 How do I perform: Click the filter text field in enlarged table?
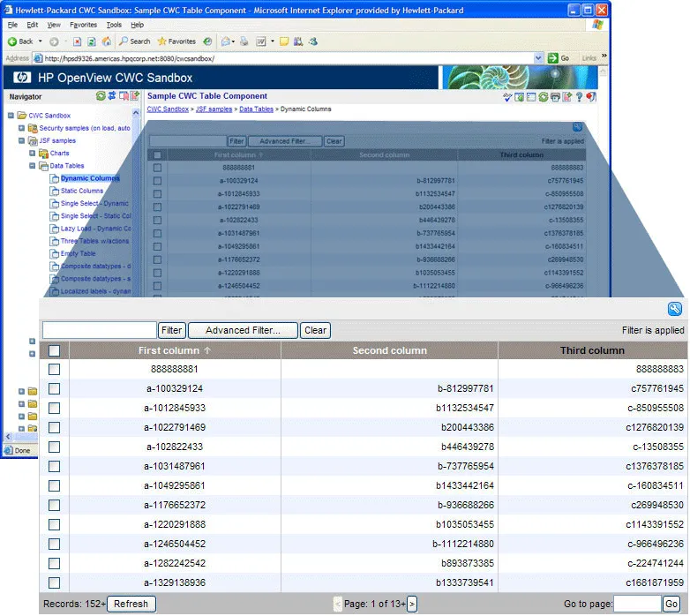100,330
